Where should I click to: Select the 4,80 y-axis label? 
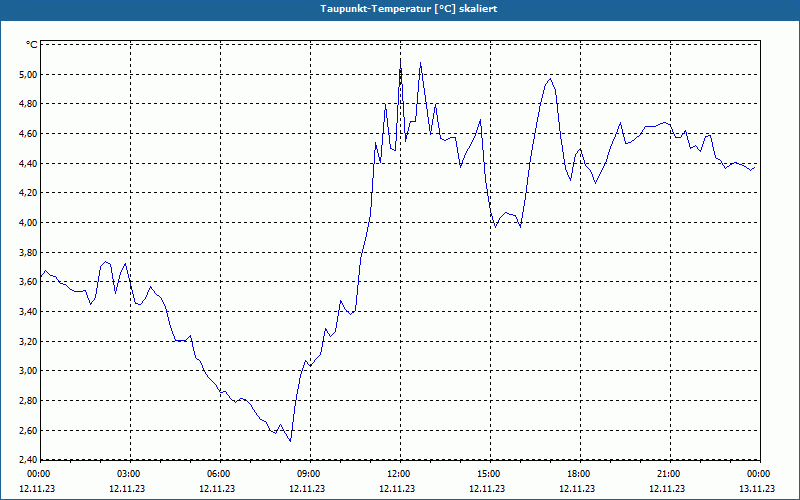pos(29,104)
